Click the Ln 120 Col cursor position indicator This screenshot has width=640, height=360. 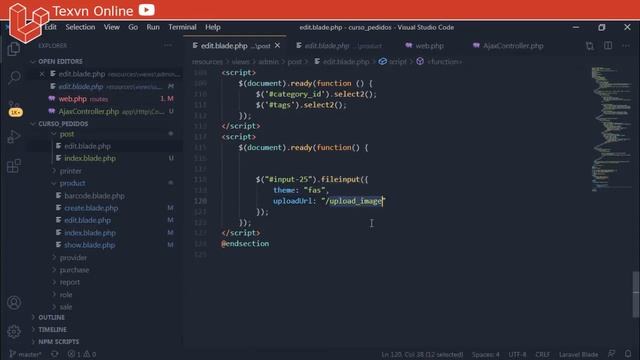point(422,354)
